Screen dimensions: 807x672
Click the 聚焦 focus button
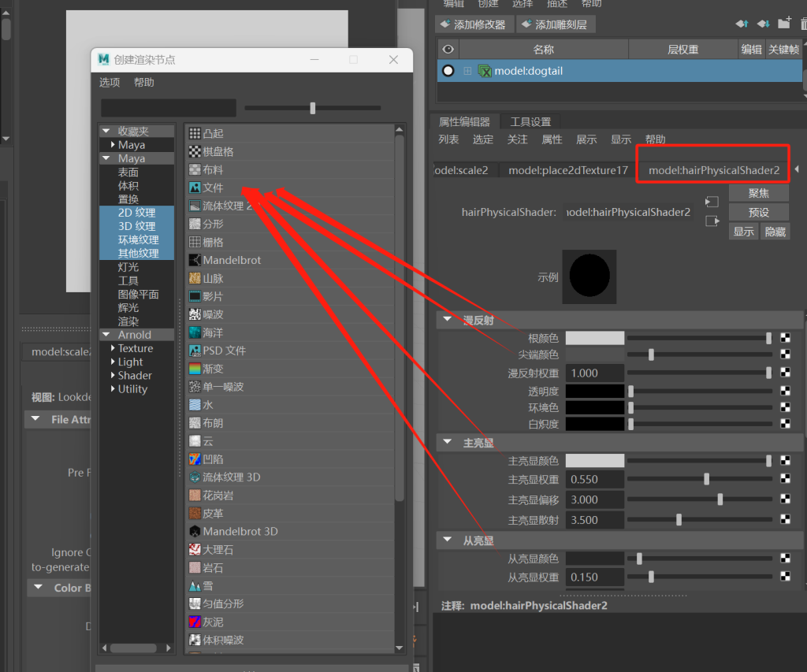(759, 193)
